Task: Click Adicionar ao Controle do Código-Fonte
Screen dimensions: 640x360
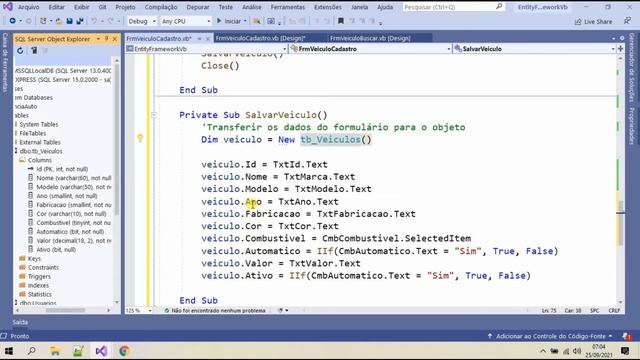Action: click(x=551, y=336)
